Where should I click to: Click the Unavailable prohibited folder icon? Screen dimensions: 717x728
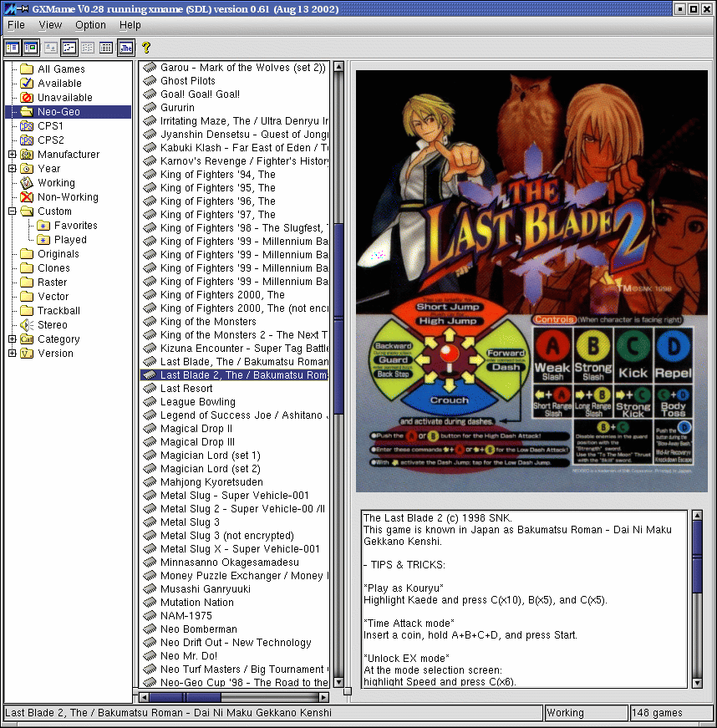[26, 98]
